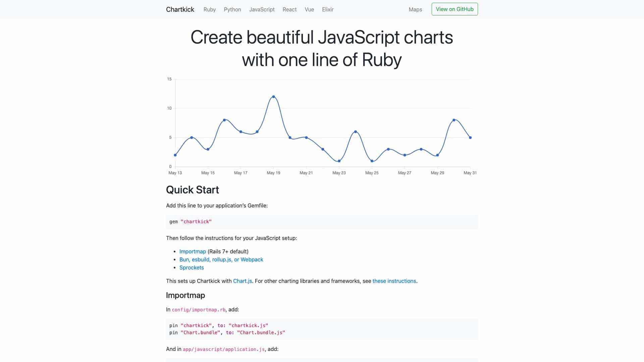Click the May 25 axis label
Screen dimensions: 644x362
(372, 173)
